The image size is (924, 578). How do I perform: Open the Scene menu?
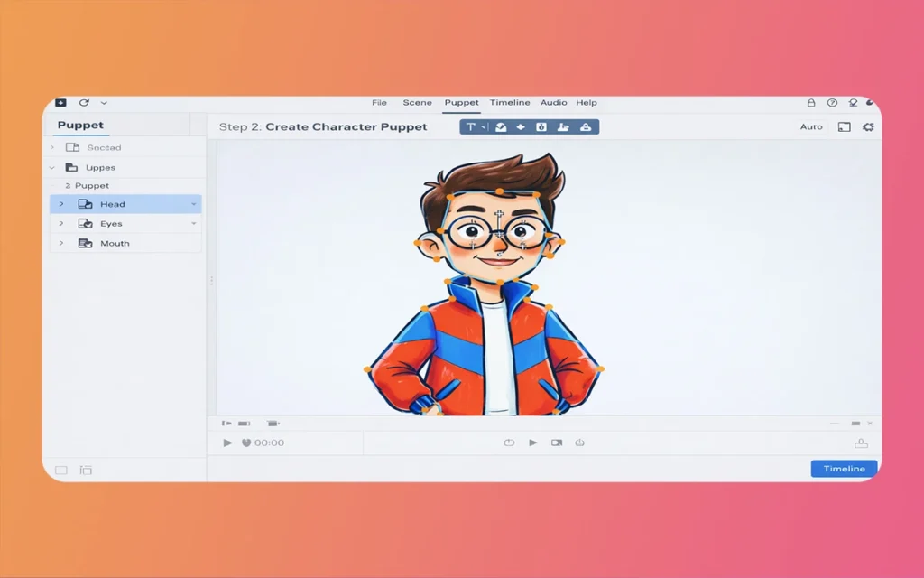click(x=417, y=103)
